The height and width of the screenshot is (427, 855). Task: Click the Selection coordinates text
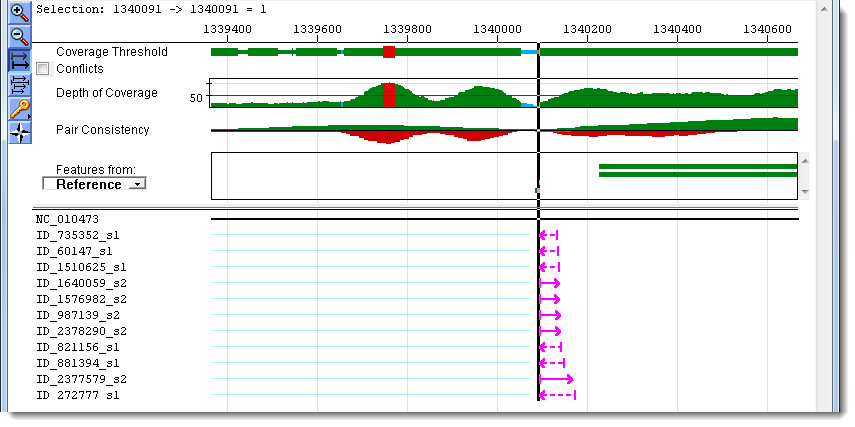click(x=151, y=10)
